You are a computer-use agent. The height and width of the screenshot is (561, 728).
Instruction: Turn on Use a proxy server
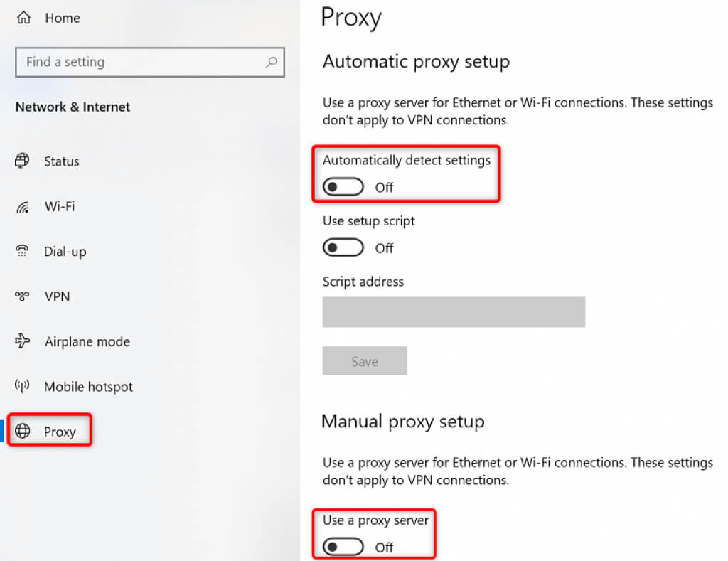[343, 547]
